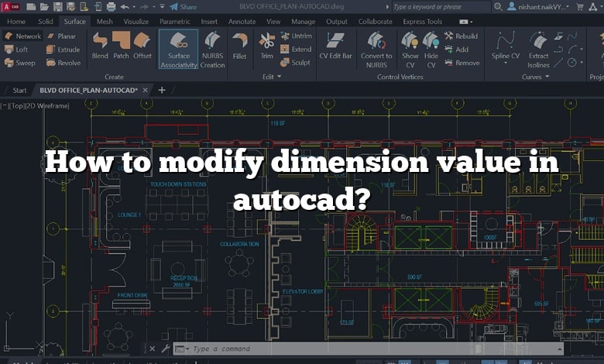
Task: Switch to the Start file tab
Action: [x=19, y=91]
